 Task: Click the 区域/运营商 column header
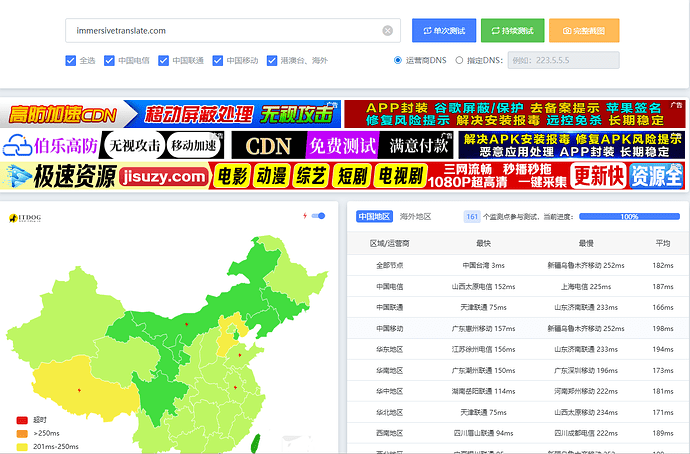tap(389, 243)
